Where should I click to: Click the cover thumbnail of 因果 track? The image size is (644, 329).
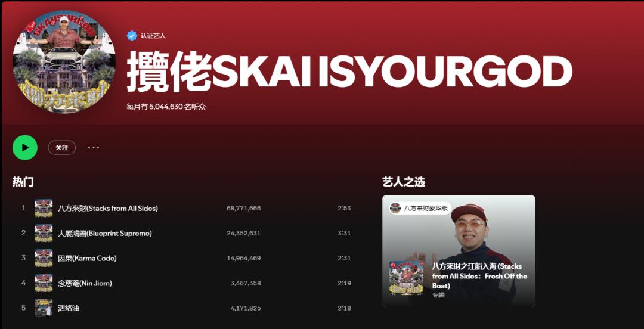click(44, 258)
